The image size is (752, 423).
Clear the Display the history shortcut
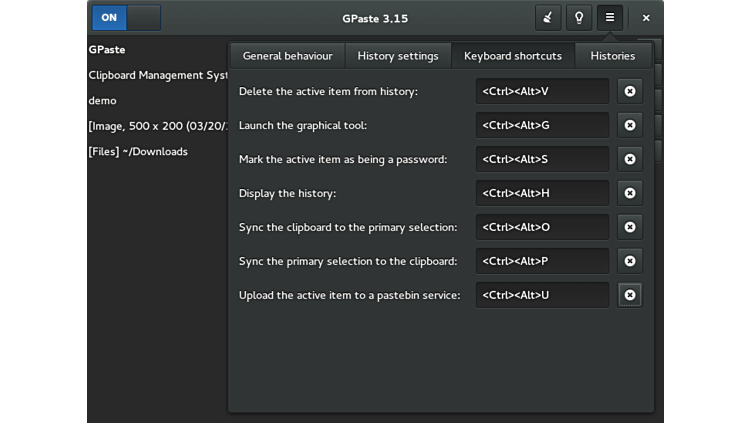click(x=629, y=194)
